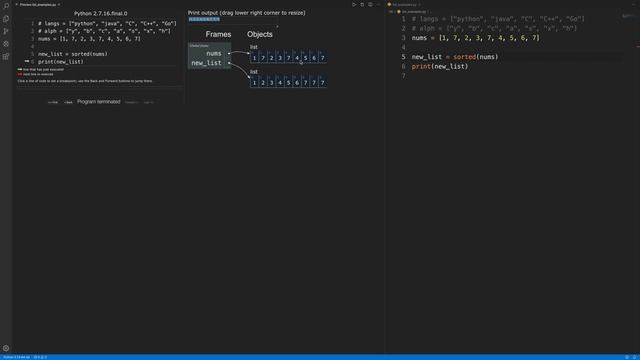Click value 6 in the new_list list object
Viewport: 640px width, 360px height.
[297, 82]
